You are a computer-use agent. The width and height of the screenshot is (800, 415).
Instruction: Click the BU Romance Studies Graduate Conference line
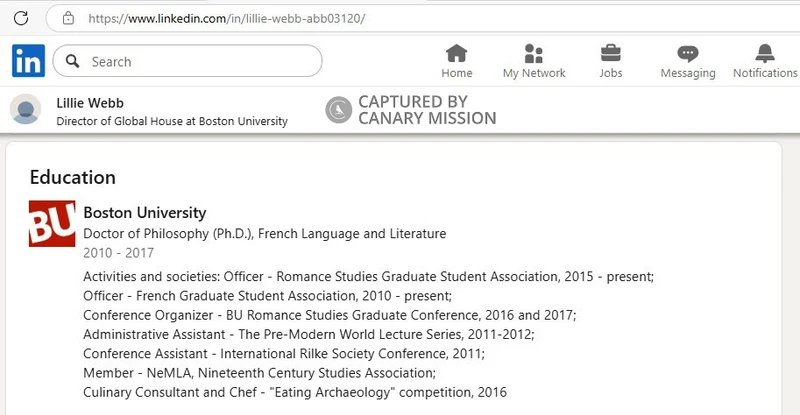330,315
